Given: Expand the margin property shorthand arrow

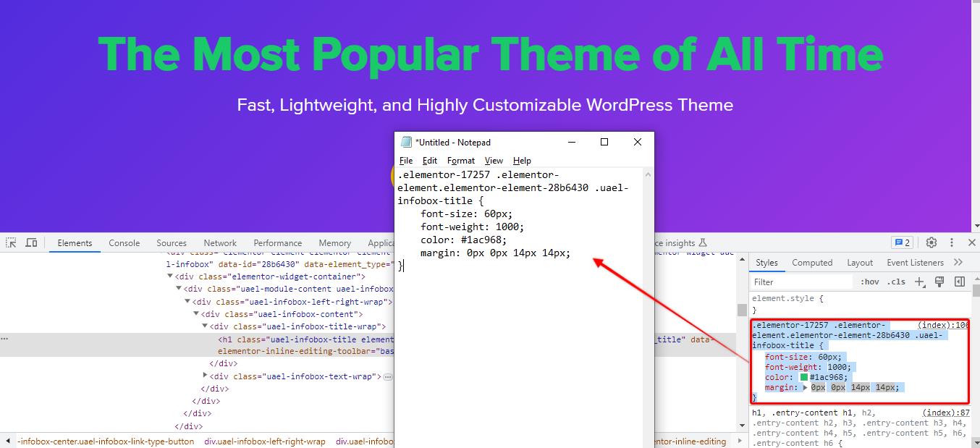Looking at the screenshot, I should coord(806,387).
